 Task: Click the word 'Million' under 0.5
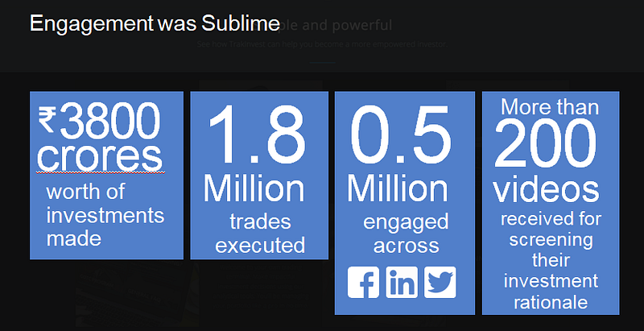[x=397, y=188]
